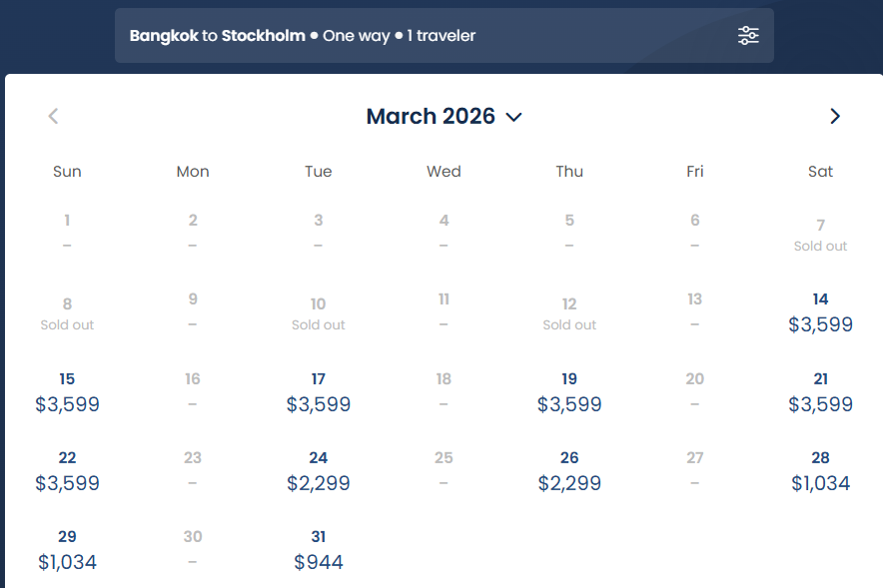Go to previous month with left chevron

tap(53, 117)
